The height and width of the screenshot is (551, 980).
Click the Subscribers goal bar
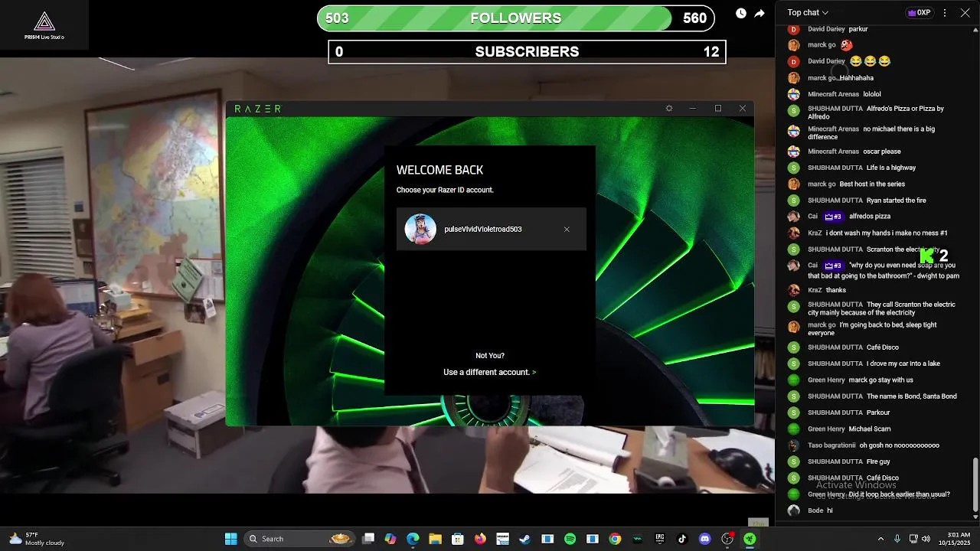coord(527,52)
